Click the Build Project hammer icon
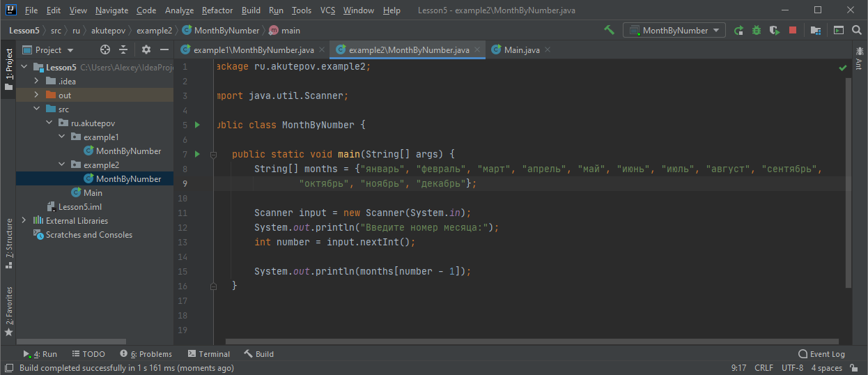 point(610,30)
